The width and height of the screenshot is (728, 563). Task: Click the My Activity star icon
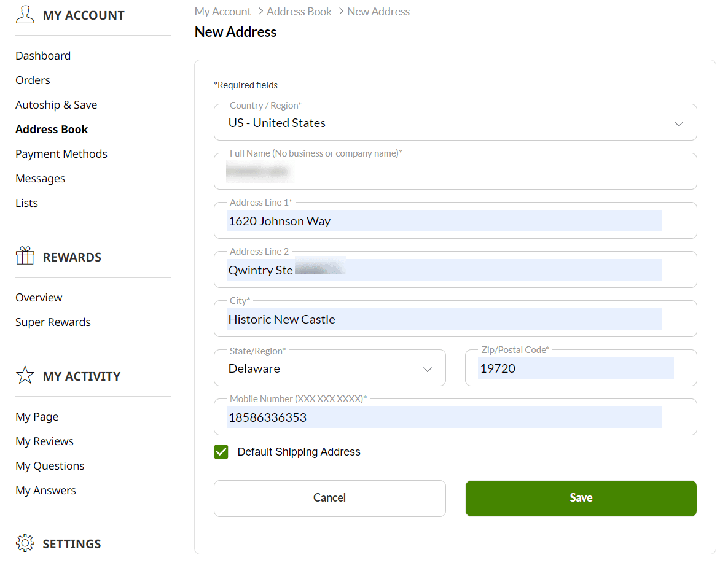[25, 375]
